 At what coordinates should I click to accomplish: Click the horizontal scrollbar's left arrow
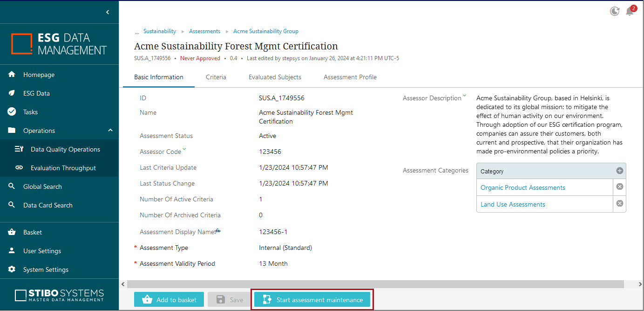[123, 284]
